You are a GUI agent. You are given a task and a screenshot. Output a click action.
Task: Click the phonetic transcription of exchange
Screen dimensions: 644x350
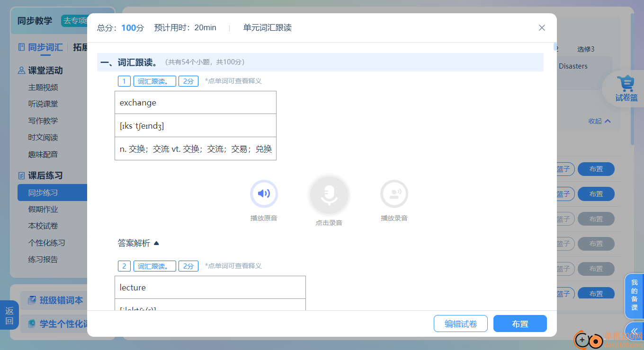click(x=142, y=126)
